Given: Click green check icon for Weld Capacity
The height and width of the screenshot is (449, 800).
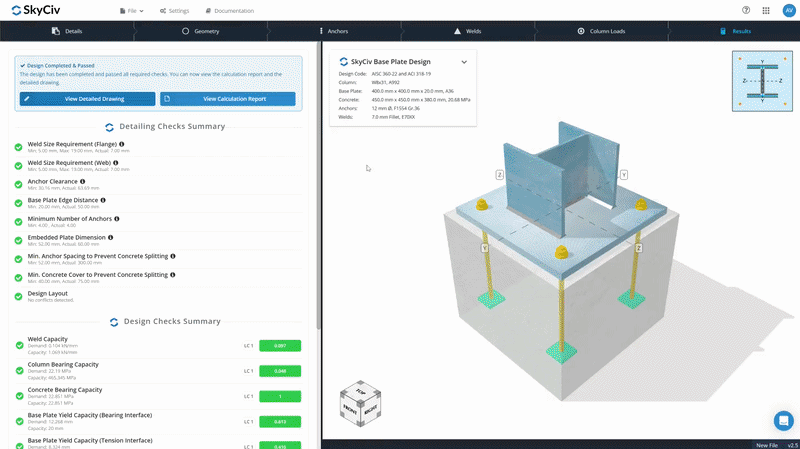Looking at the screenshot, I should [19, 345].
